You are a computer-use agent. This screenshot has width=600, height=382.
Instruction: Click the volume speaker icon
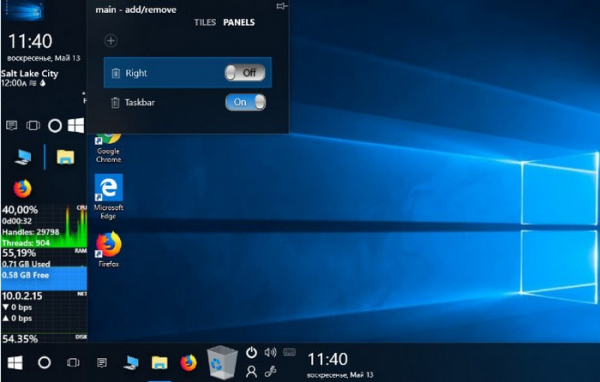(270, 352)
